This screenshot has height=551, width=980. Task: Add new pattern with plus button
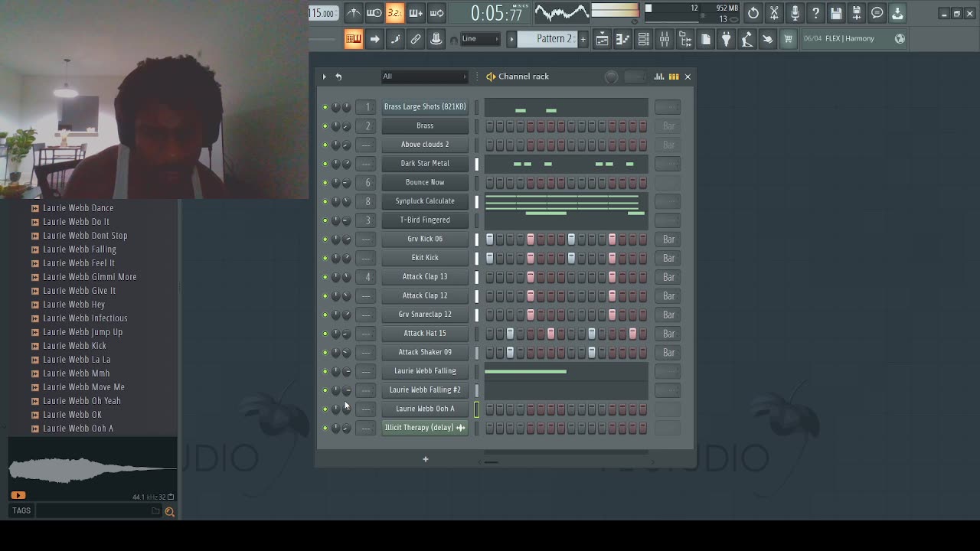tap(583, 39)
